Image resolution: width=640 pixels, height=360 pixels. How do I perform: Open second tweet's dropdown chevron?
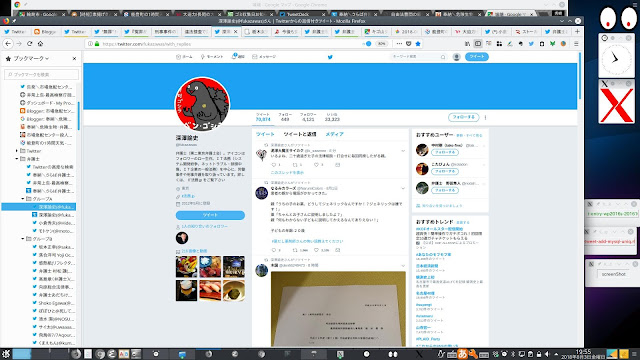coord(403,189)
